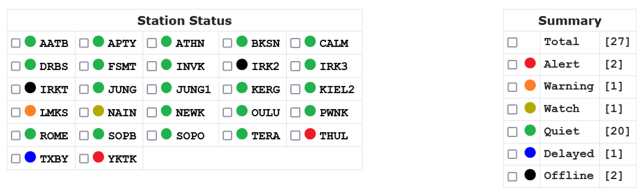Enable the Total checkbox in Summary
The height and width of the screenshot is (195, 644).
click(x=512, y=42)
